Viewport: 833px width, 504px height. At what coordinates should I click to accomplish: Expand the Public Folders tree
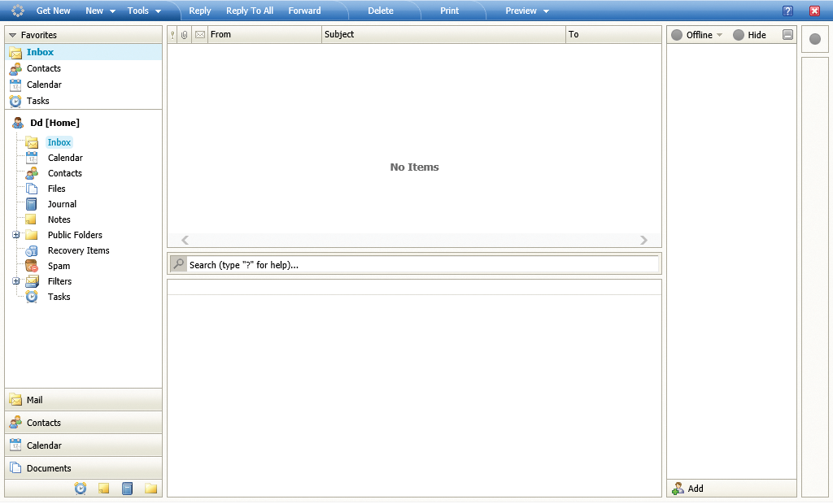pyautogui.click(x=16, y=235)
